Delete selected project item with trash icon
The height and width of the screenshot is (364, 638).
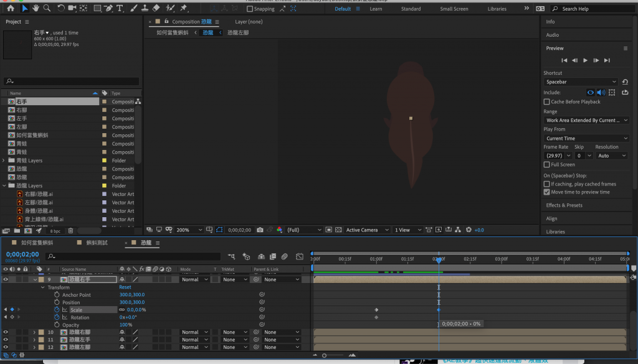tap(70, 231)
